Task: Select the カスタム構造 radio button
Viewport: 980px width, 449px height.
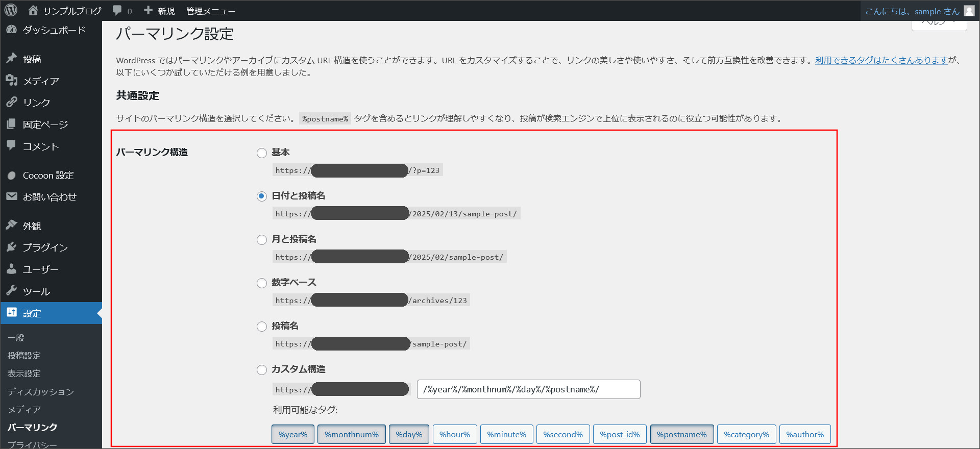Action: click(x=262, y=370)
